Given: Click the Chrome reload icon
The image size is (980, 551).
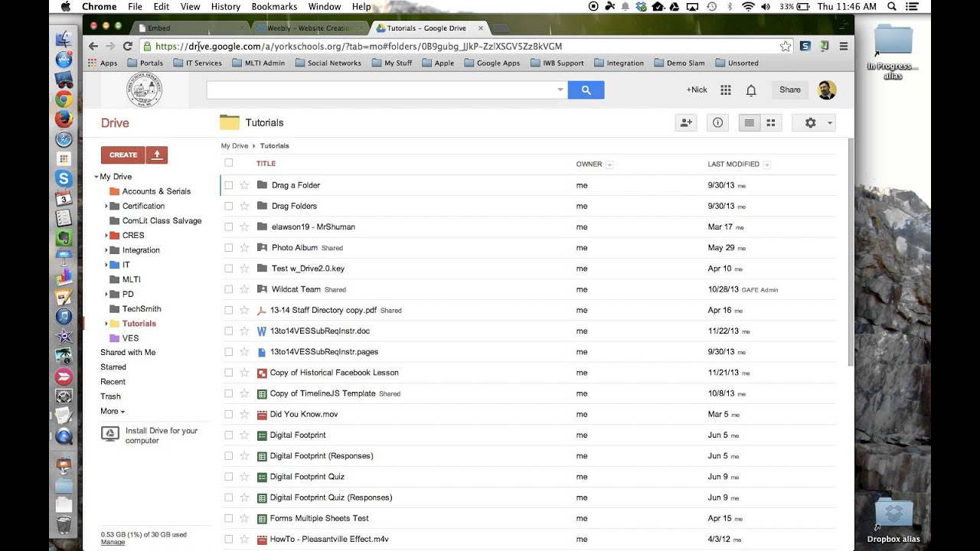Looking at the screenshot, I should pos(128,46).
